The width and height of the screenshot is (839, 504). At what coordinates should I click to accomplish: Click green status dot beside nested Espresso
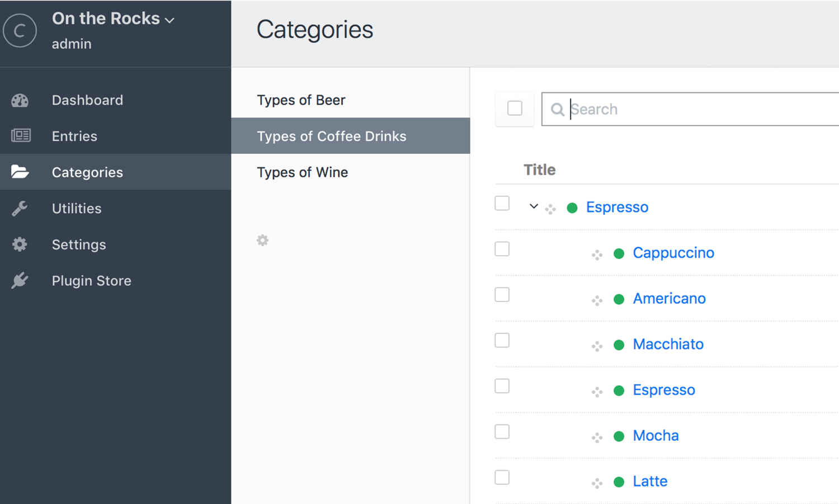point(619,390)
